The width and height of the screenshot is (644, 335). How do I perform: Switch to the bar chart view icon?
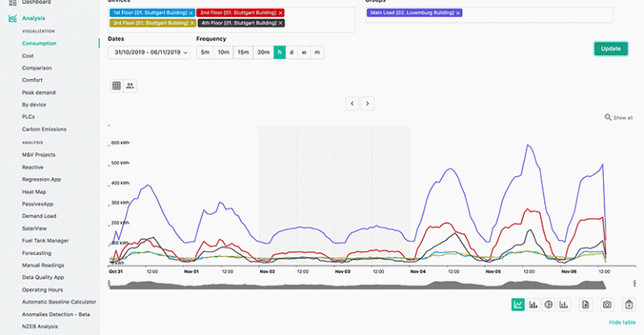click(533, 305)
